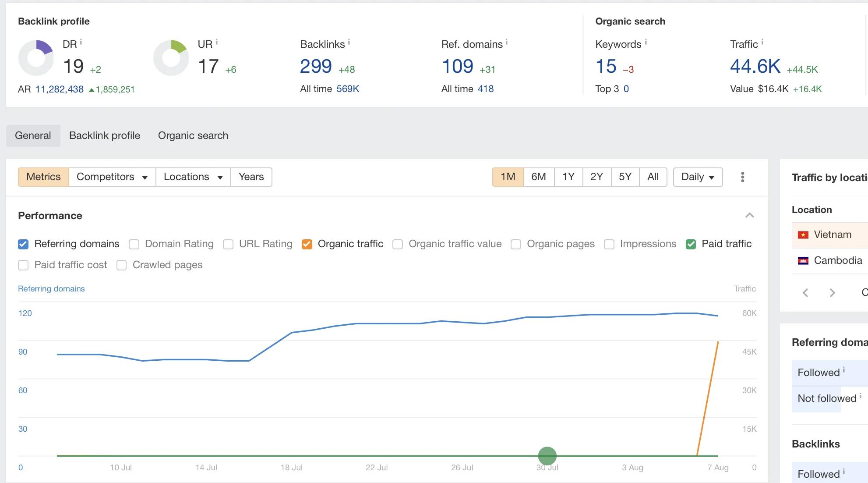Open the Locations dropdown

[193, 177]
